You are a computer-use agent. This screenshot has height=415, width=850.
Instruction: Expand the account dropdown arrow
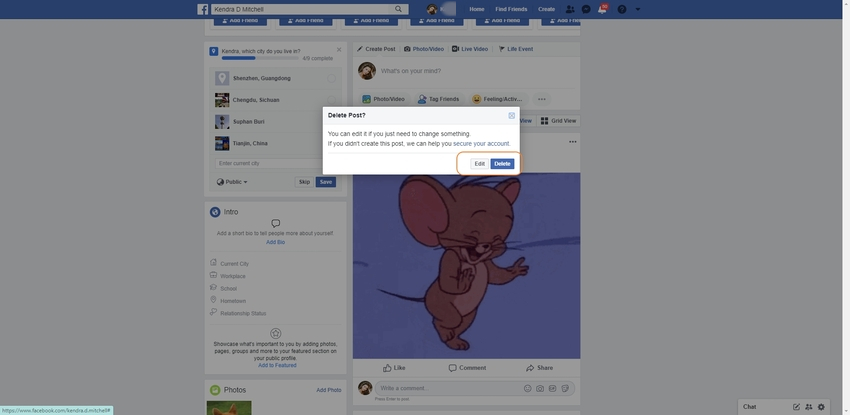(638, 9)
